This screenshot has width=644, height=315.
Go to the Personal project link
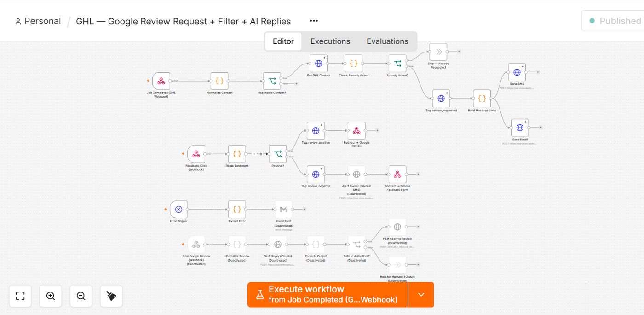pyautogui.click(x=38, y=21)
